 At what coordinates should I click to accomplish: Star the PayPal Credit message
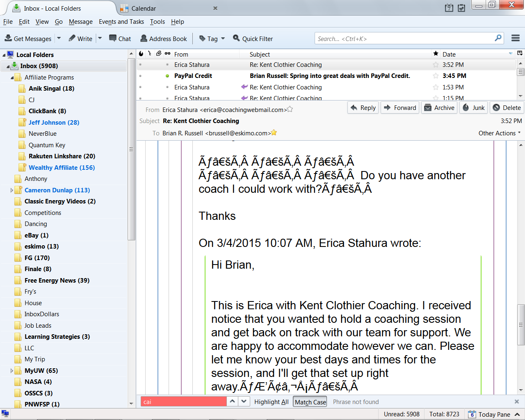coord(436,76)
